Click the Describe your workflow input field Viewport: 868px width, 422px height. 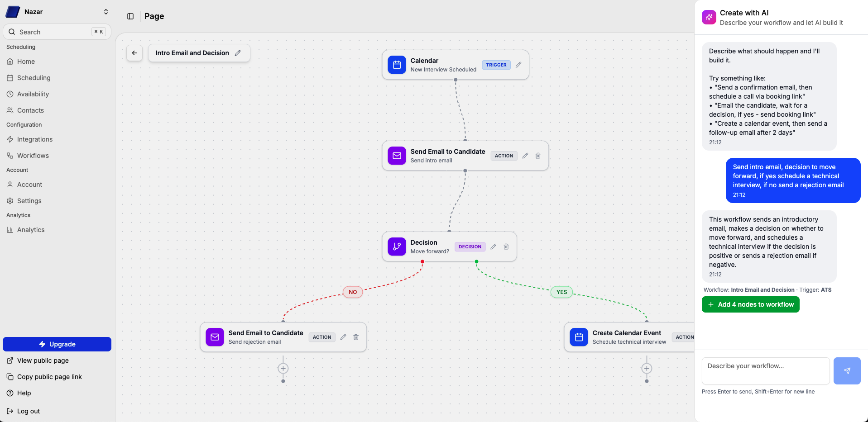[764, 370]
